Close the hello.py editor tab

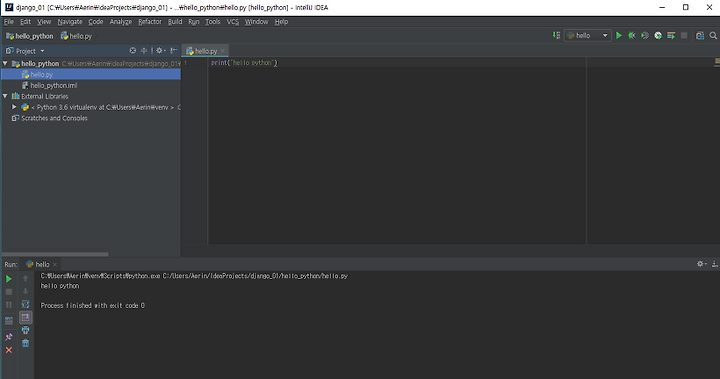coord(223,51)
